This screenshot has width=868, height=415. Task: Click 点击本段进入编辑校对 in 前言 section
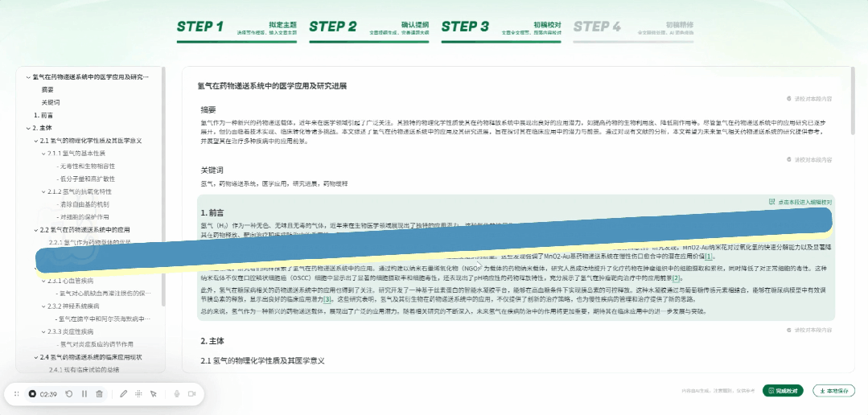(x=800, y=202)
